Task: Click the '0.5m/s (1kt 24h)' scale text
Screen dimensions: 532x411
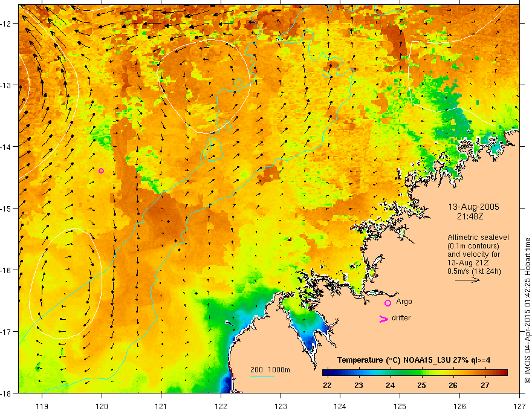Action: click(x=474, y=271)
